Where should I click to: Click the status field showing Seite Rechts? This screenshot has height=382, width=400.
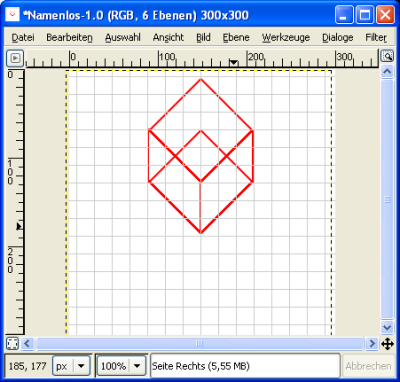point(245,366)
